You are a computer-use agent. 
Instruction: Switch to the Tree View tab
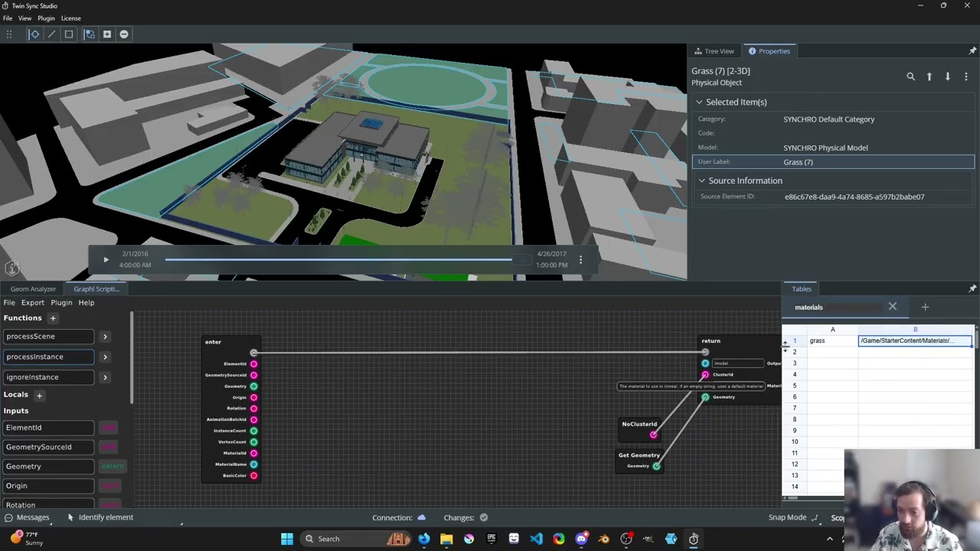click(x=714, y=51)
